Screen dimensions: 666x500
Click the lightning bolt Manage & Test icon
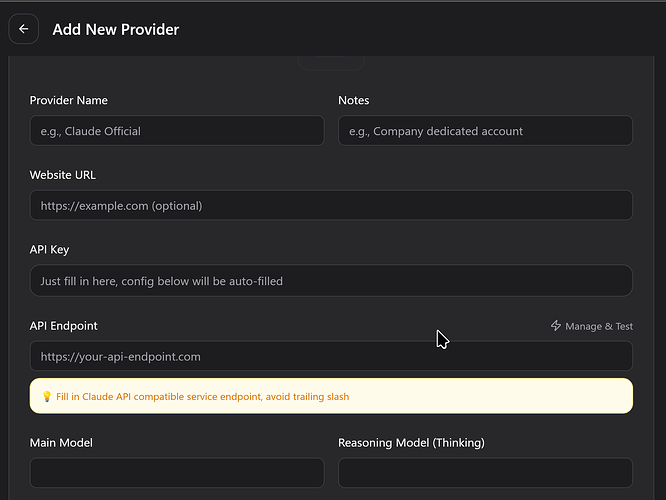point(556,326)
